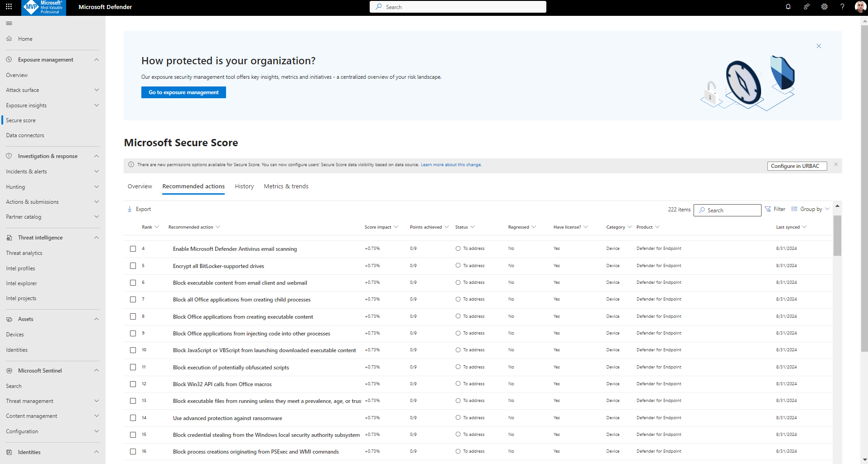Click the Export icon above the table
This screenshot has height=464, width=868.
point(130,209)
